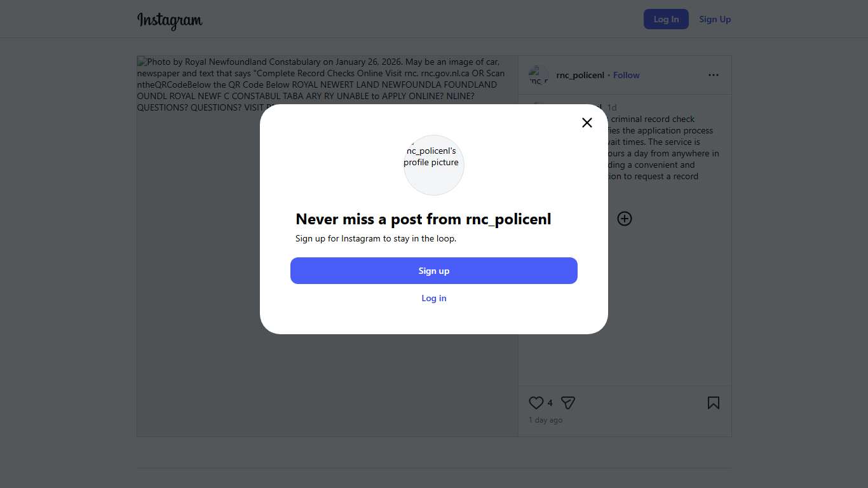Click the large profile picture in the popup
868x488 pixels.
pos(434,165)
